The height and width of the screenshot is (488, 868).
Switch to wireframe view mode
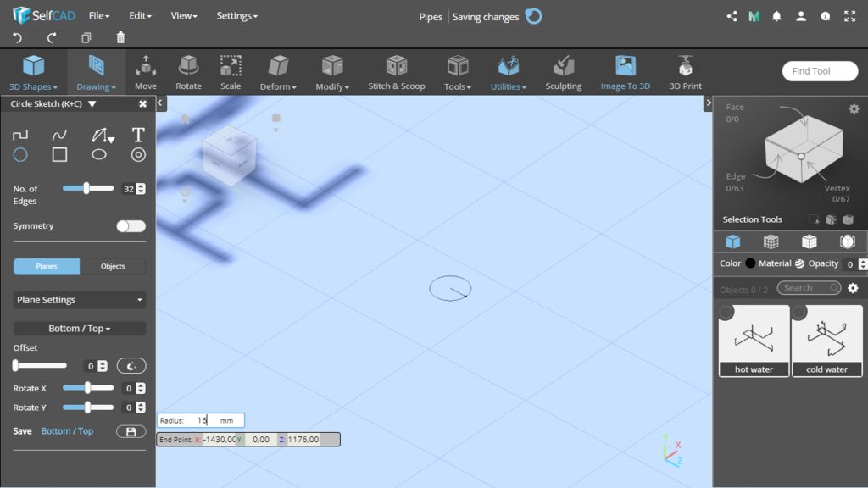click(771, 241)
